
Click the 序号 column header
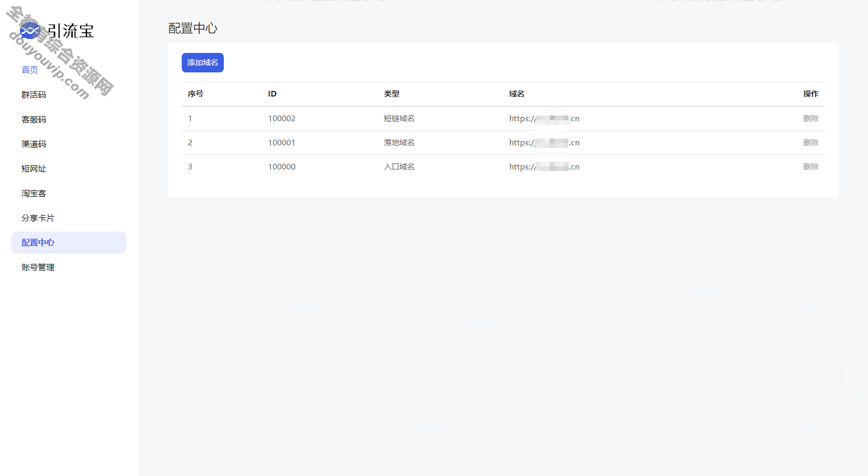(196, 94)
